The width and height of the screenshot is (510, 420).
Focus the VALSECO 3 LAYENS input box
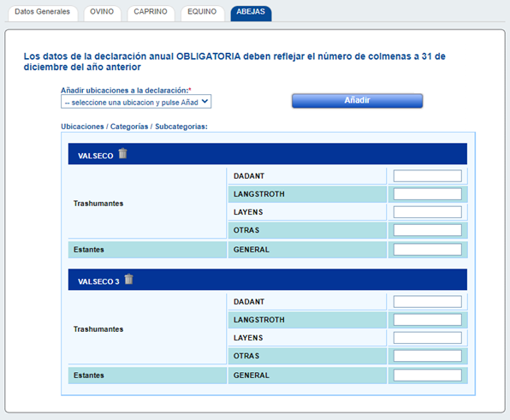[427, 338]
